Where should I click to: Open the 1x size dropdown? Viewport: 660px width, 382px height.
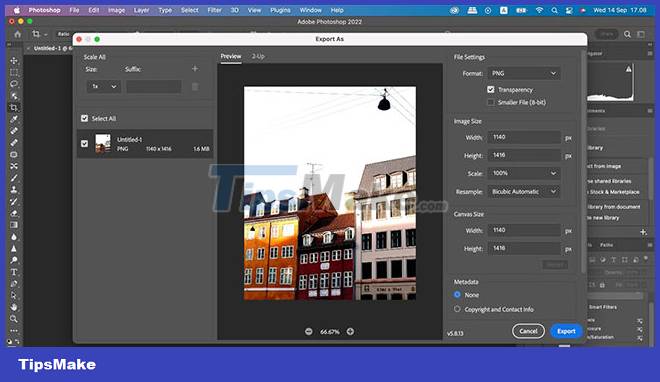[104, 86]
